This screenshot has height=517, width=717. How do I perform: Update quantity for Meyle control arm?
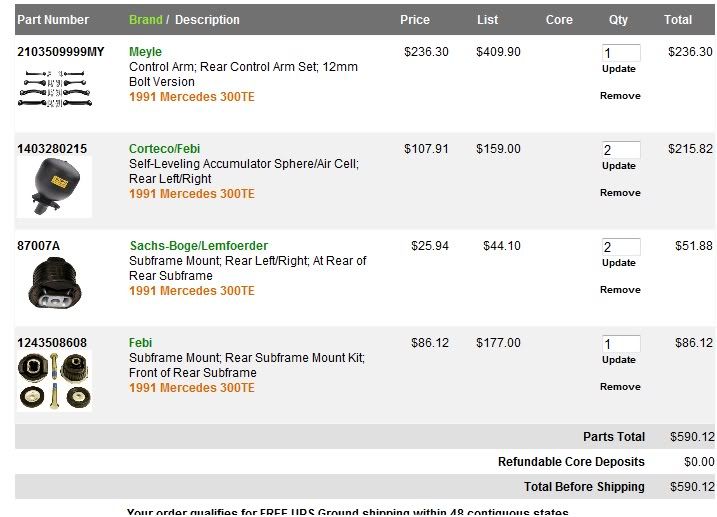(619, 69)
